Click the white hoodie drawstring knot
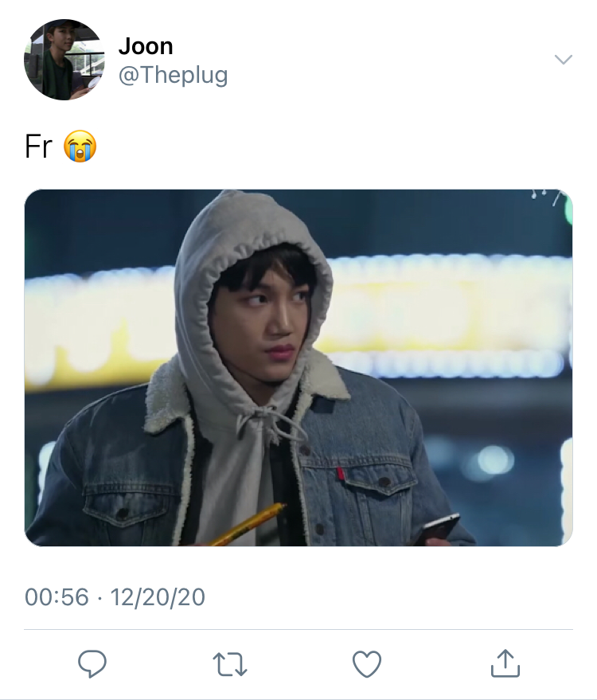Viewport: 597px width, 700px height. click(x=267, y=417)
